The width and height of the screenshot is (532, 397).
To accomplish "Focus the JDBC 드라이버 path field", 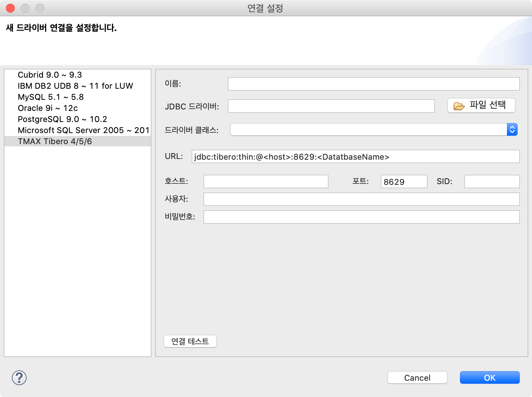I will coord(331,106).
